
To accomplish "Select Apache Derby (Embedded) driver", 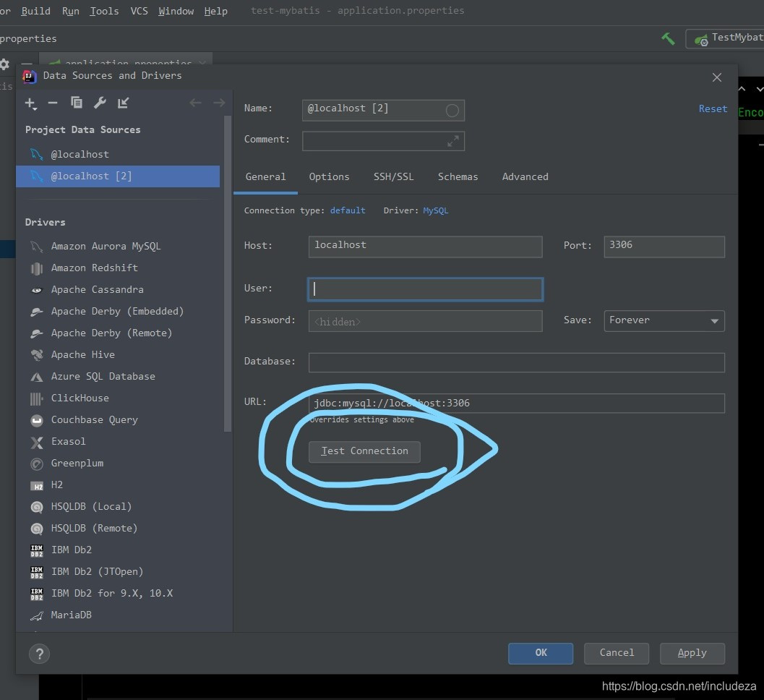I will click(117, 311).
